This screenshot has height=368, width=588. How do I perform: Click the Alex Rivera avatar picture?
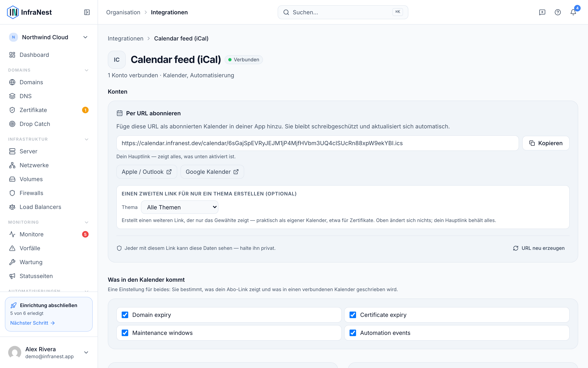point(14,352)
